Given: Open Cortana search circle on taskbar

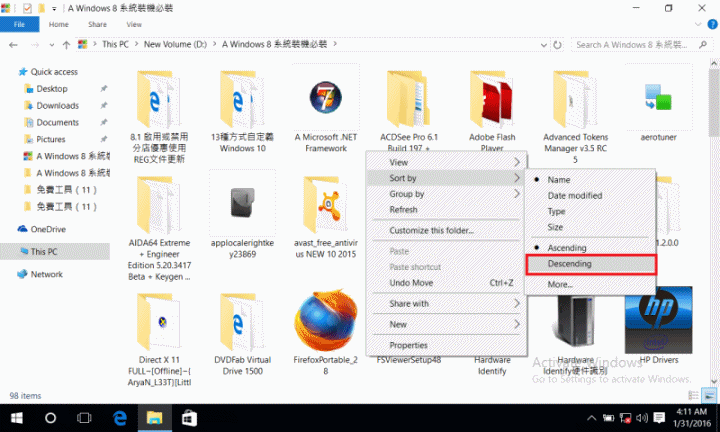Looking at the screenshot, I should 51,418.
